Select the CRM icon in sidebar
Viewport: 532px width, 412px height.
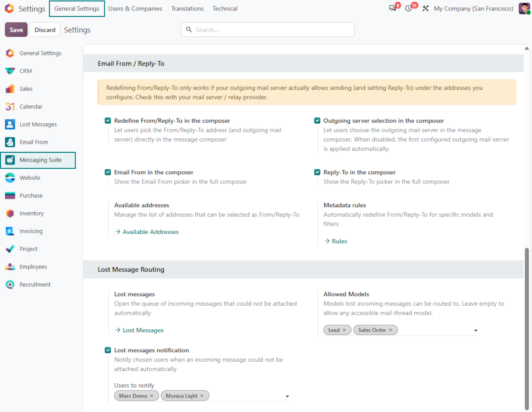coord(10,71)
